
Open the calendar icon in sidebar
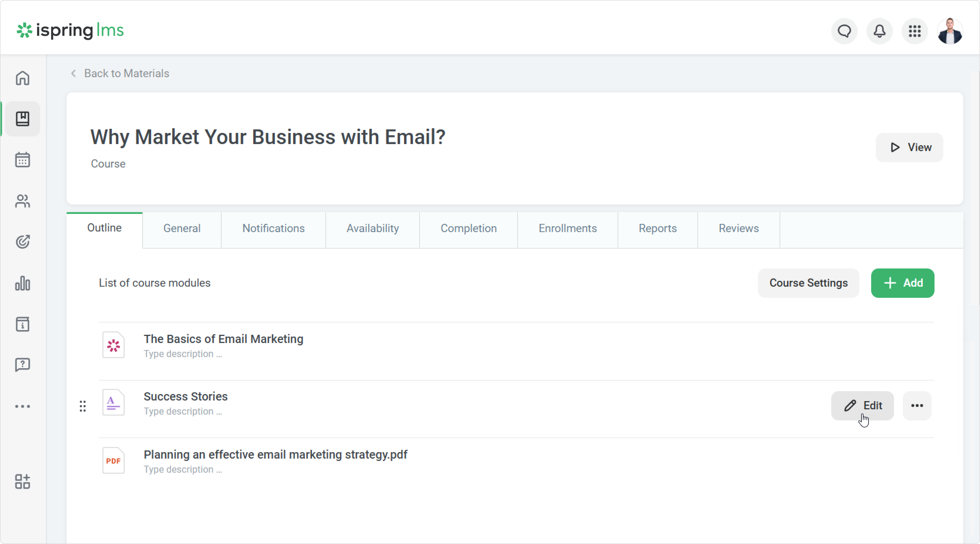pyautogui.click(x=22, y=160)
